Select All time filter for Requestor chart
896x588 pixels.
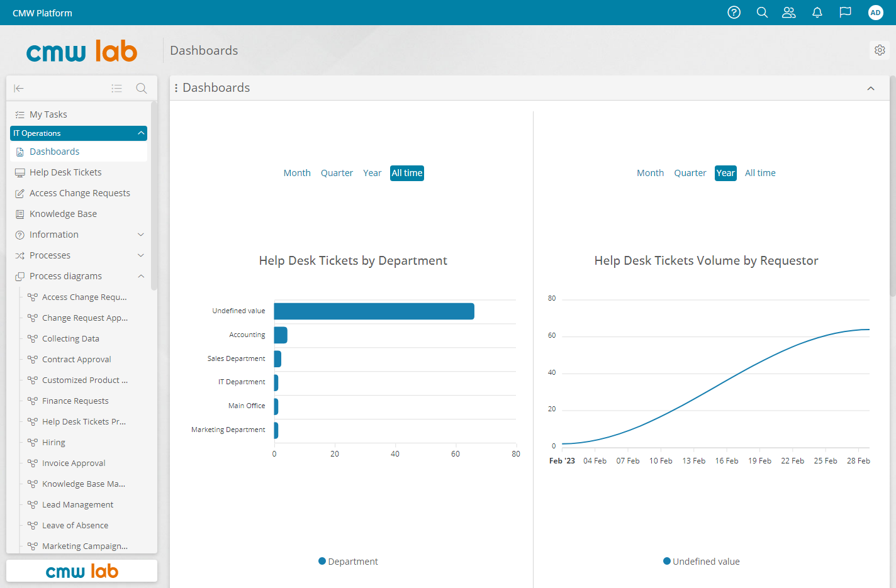tap(760, 173)
